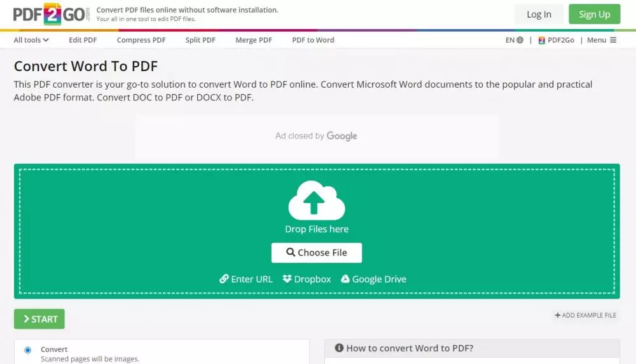
Task: Click the info icon beside How to convert
Action: click(x=339, y=348)
